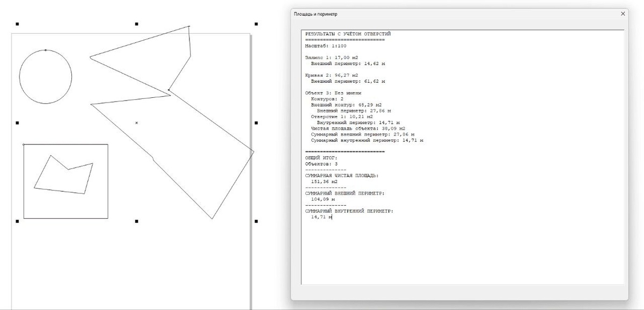Click the 'Кривая 2: 96,27 м2' line
This screenshot has width=644, height=310.
point(331,75)
